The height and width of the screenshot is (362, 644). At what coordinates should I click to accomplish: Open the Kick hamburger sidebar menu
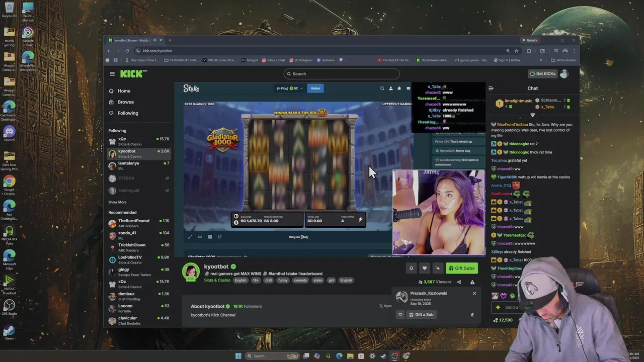[x=112, y=74]
